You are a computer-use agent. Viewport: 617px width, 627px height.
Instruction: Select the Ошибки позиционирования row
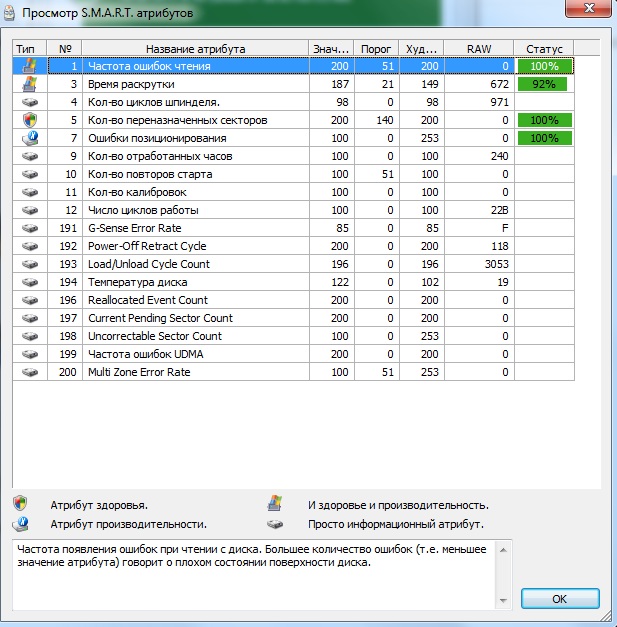294,138
